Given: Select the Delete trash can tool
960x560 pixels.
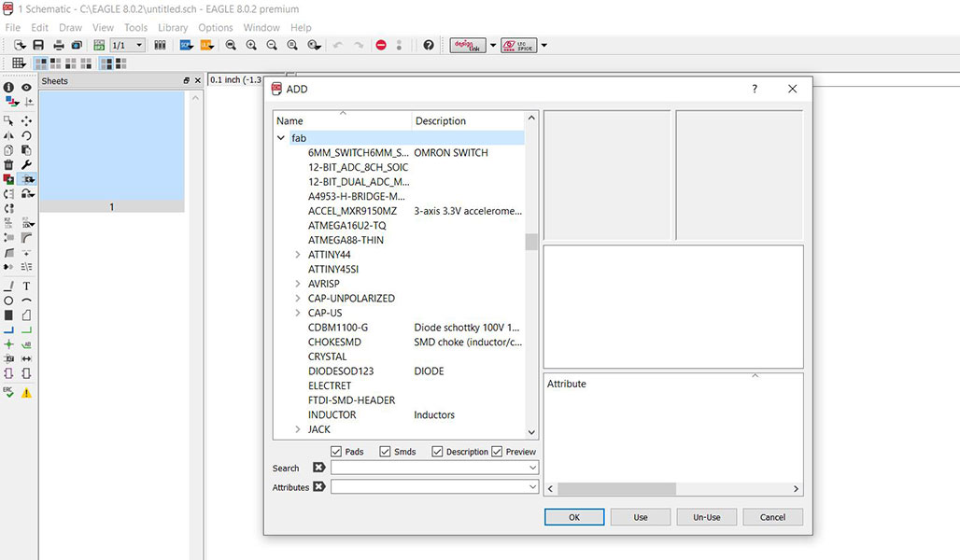Looking at the screenshot, I should 8,164.
